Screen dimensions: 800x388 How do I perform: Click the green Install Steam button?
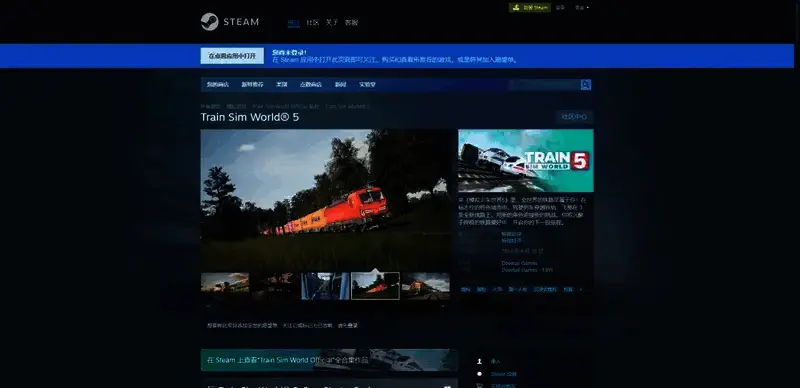pyautogui.click(x=530, y=8)
